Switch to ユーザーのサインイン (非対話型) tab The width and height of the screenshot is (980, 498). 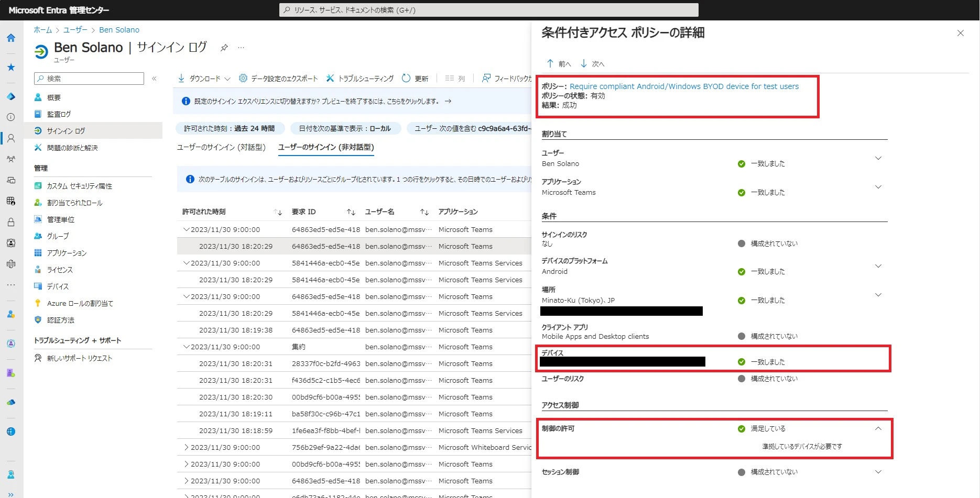point(326,147)
